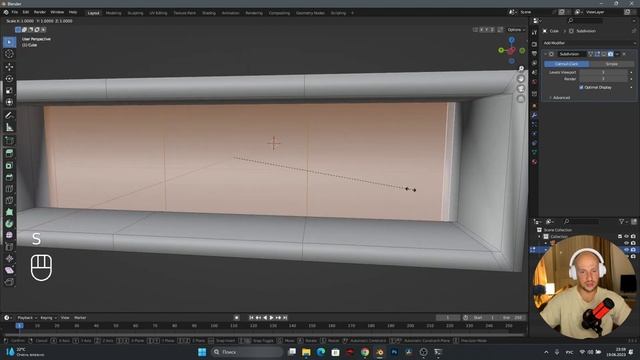Collapse Collection in the outliner tree
The height and width of the screenshot is (360, 640).
coord(540,236)
